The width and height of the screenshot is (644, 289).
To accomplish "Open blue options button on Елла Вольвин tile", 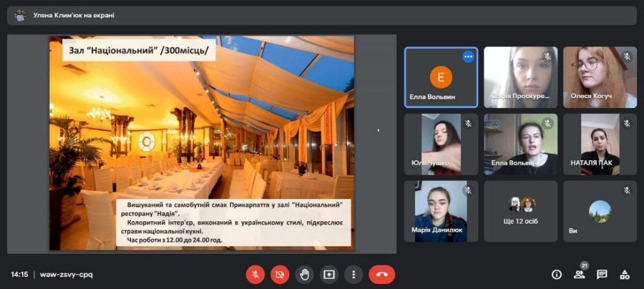I will [x=468, y=57].
